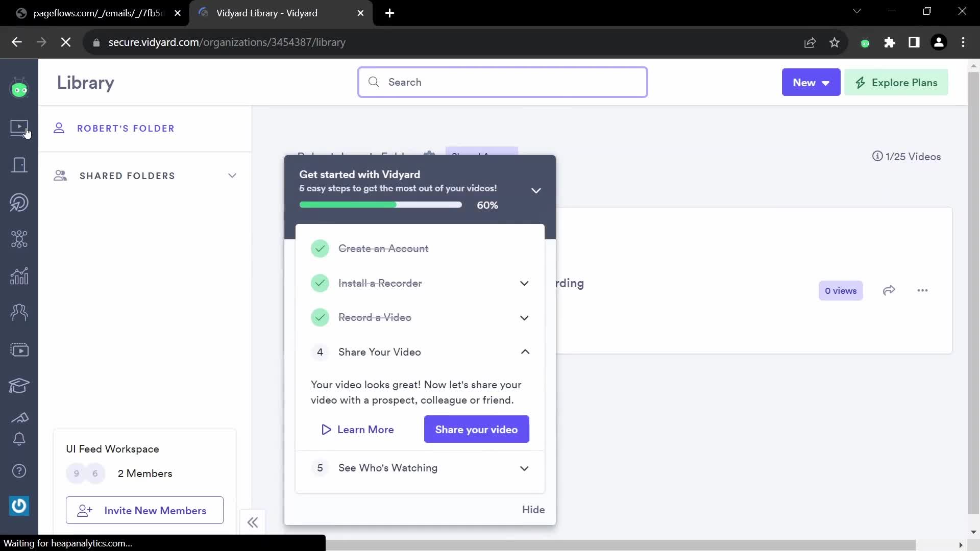This screenshot has height=551, width=980.
Task: Click the green Vidyard extension icon
Action: click(865, 43)
